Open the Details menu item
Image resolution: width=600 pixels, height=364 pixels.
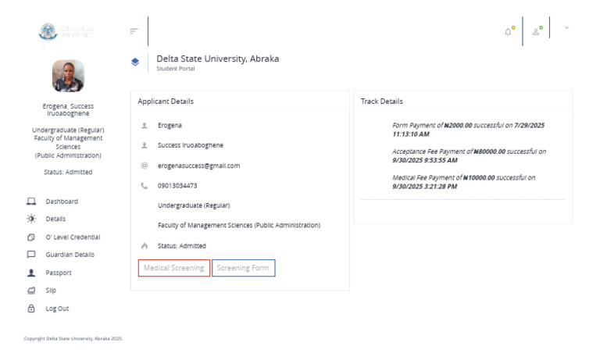(55, 219)
